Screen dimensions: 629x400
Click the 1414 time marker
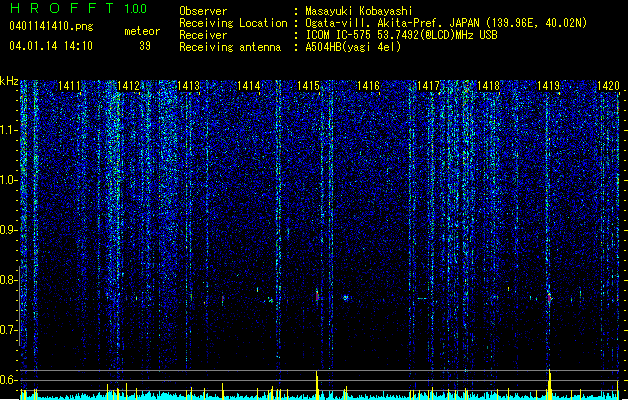point(248,85)
